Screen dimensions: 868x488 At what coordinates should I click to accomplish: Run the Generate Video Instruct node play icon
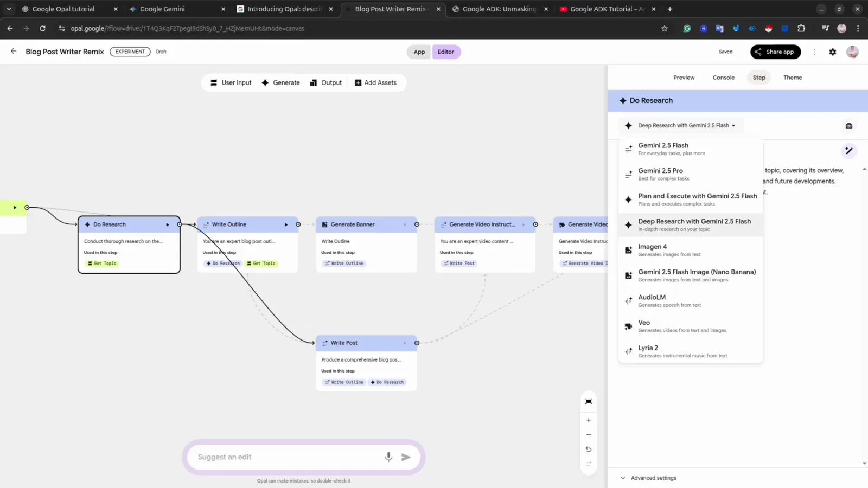click(x=524, y=224)
